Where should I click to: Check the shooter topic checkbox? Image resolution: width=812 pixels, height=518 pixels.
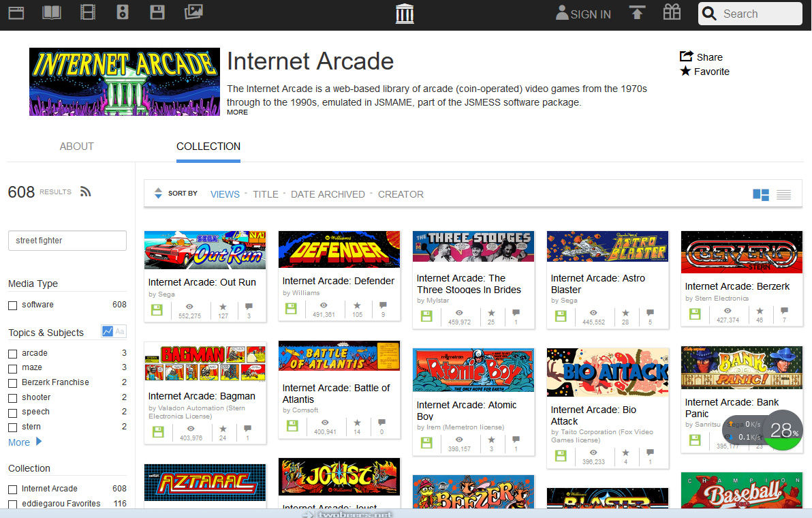click(13, 398)
